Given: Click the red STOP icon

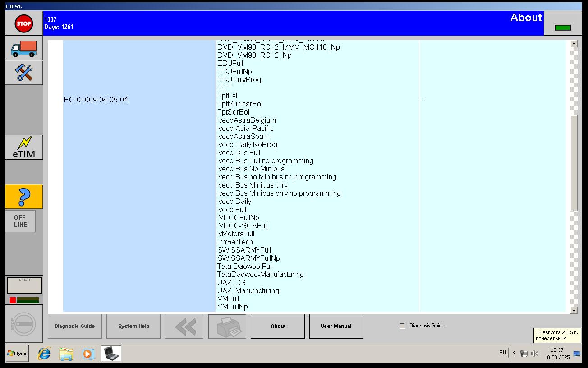Looking at the screenshot, I should tap(24, 23).
